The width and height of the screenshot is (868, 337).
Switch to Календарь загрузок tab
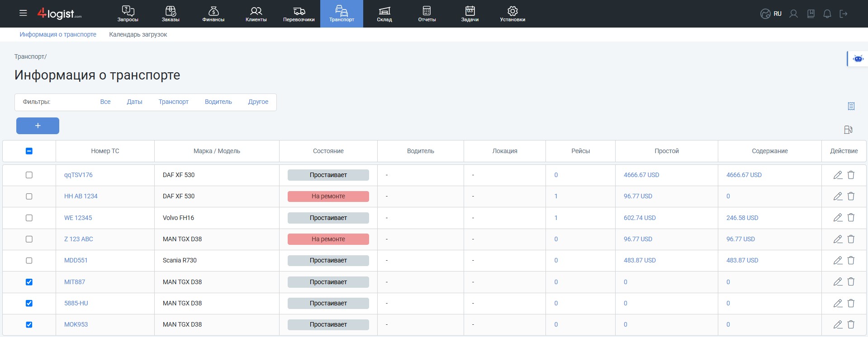tap(138, 34)
